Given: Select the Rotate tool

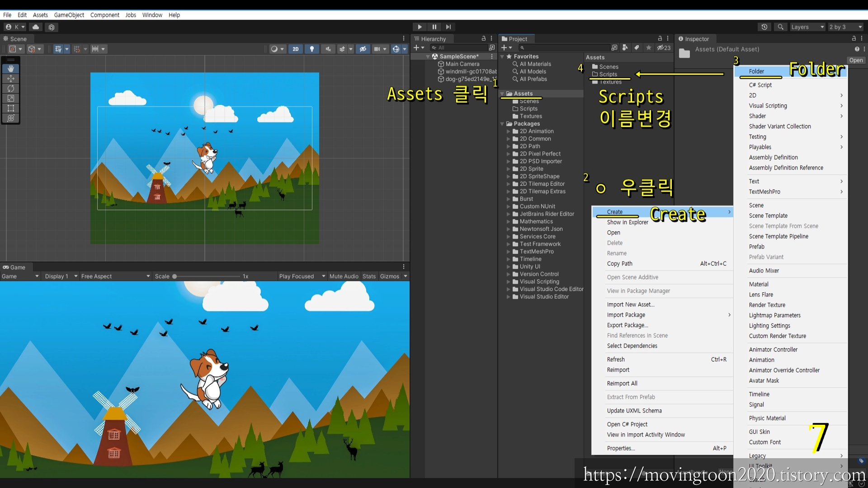Looking at the screenshot, I should point(11,89).
